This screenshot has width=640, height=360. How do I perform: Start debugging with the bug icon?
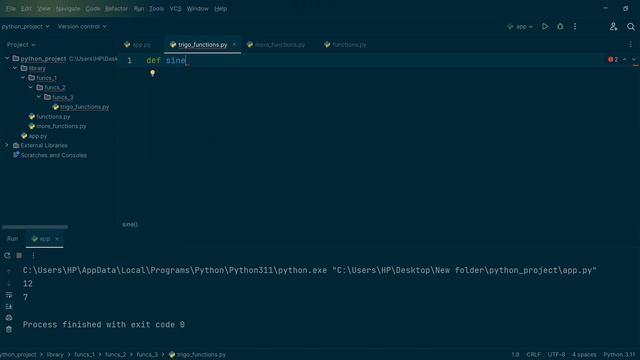tap(560, 27)
